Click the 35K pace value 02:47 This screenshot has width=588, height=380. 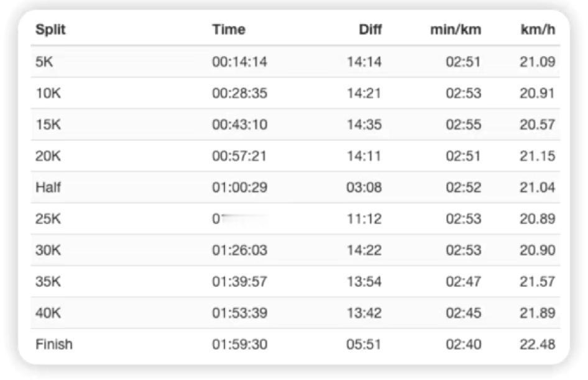tap(463, 282)
